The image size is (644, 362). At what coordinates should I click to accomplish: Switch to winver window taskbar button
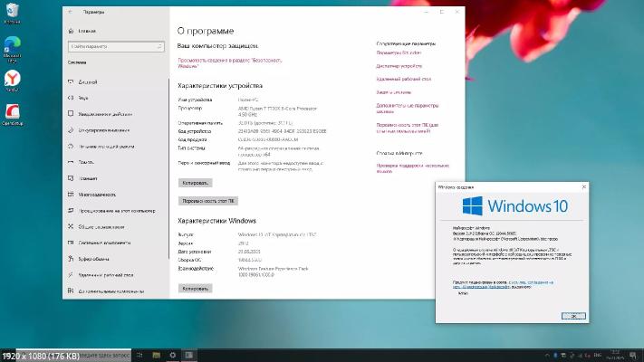[189, 355]
